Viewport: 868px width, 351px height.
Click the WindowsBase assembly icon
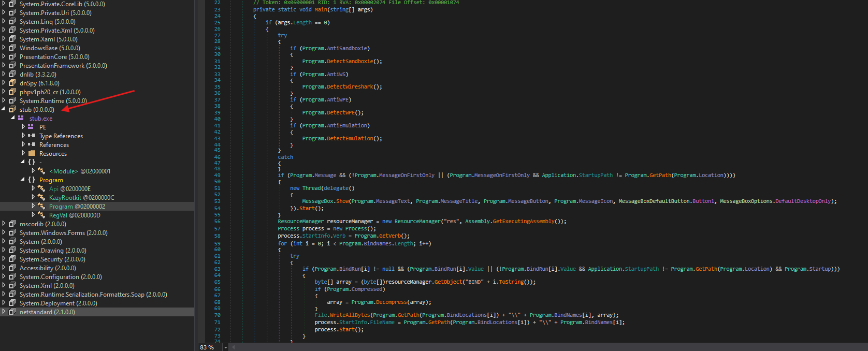coord(12,48)
